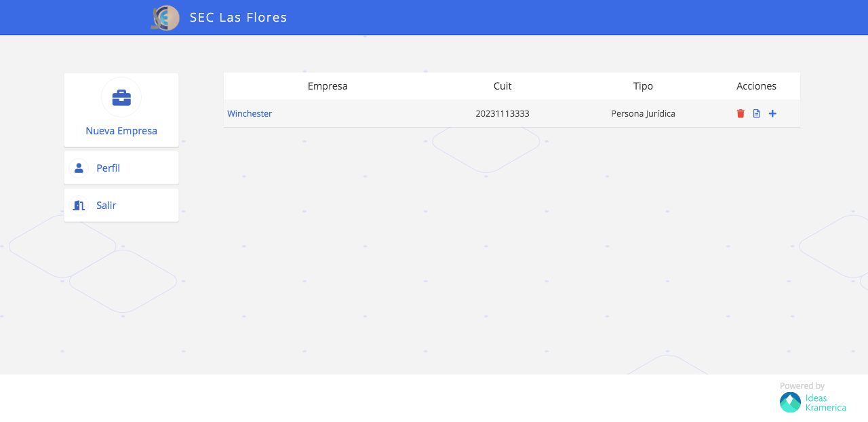The image size is (868, 422).
Task: Select the Nueva Empresa label
Action: click(x=121, y=131)
